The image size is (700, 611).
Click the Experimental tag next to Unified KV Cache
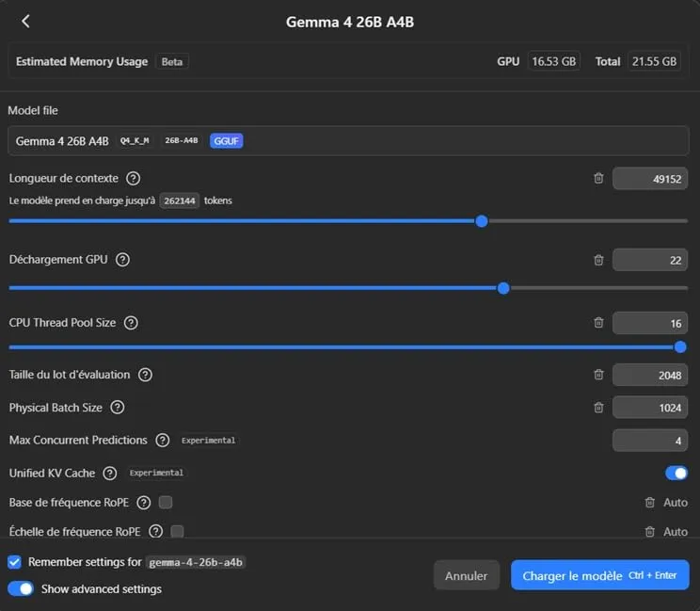156,473
